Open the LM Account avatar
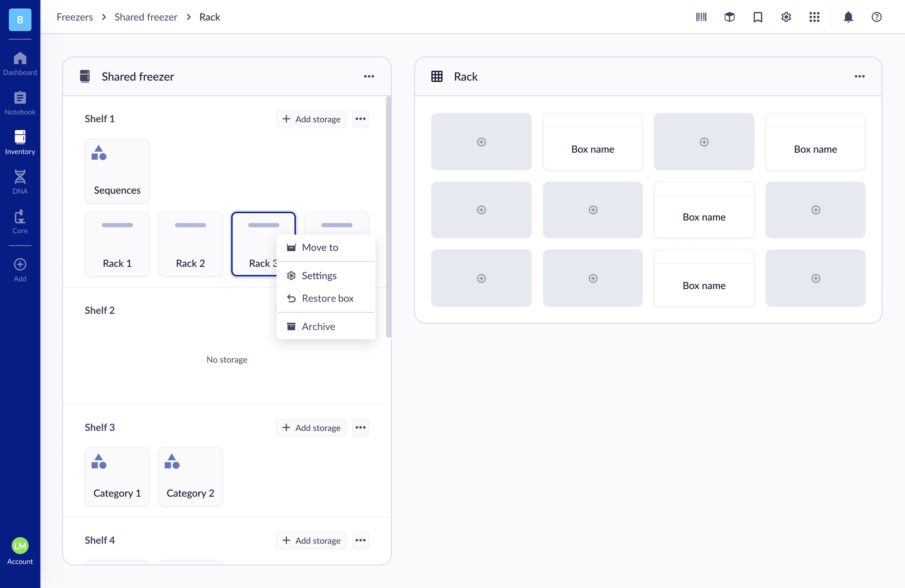The height and width of the screenshot is (588, 905). [20, 546]
